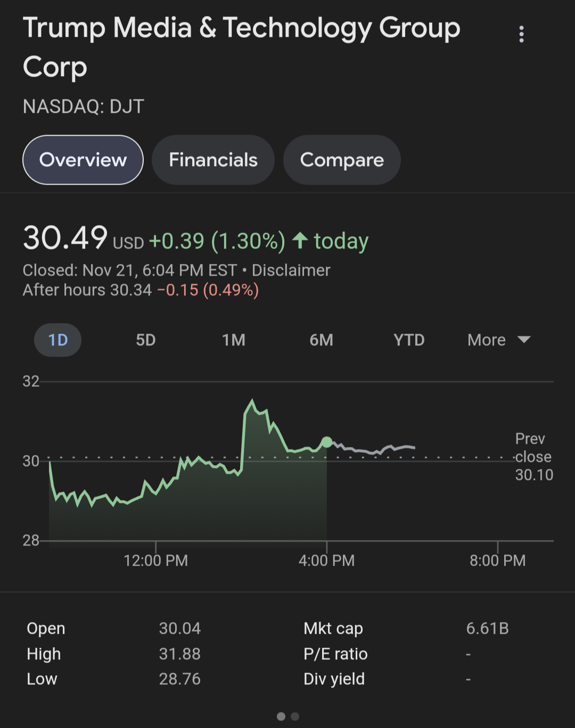Click the Low value 28.76

[180, 679]
